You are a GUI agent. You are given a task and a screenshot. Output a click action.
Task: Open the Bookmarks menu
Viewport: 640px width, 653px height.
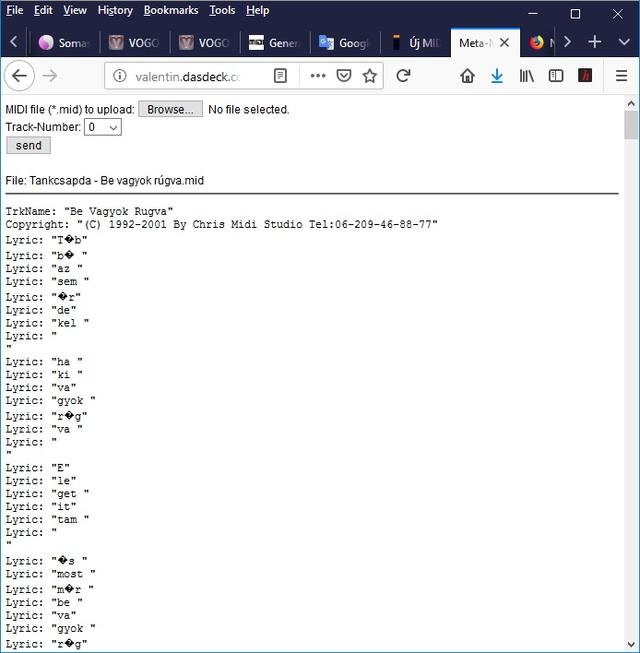tap(171, 10)
